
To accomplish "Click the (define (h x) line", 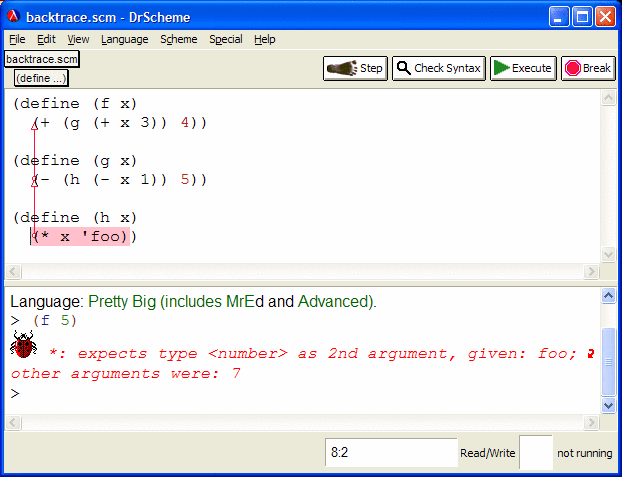I will coord(75,218).
